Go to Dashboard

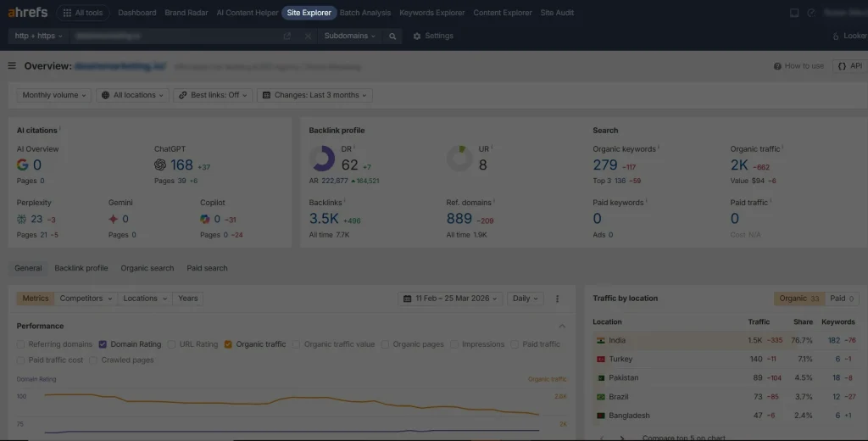[x=136, y=13]
